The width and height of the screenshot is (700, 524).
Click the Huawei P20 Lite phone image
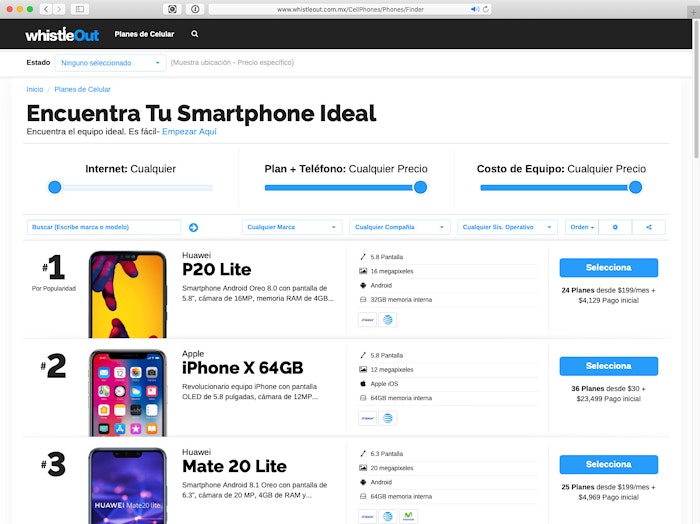pyautogui.click(x=128, y=294)
